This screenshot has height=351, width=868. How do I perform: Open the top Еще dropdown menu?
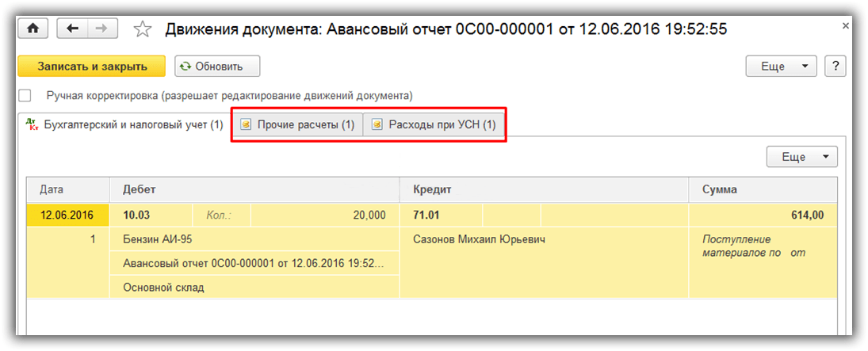pyautogui.click(x=781, y=67)
